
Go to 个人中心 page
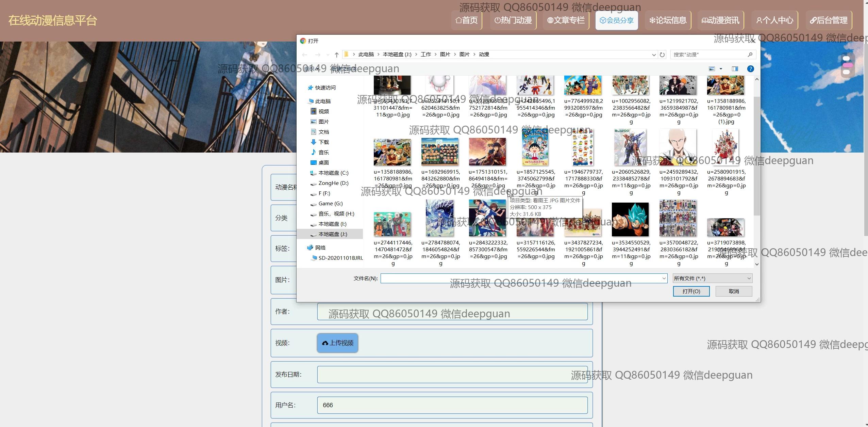tap(775, 20)
